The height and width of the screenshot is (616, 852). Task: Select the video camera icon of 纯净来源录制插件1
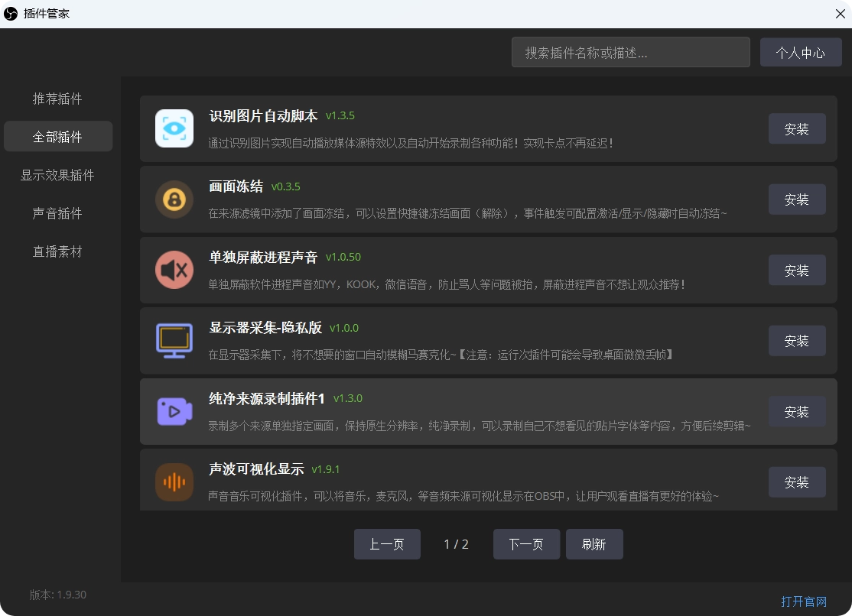coord(174,411)
